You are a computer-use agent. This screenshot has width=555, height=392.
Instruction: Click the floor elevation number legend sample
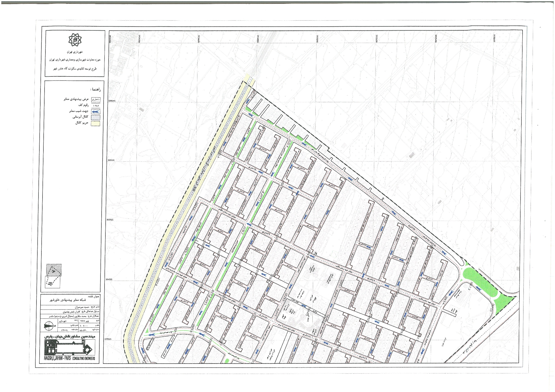coord(96,106)
